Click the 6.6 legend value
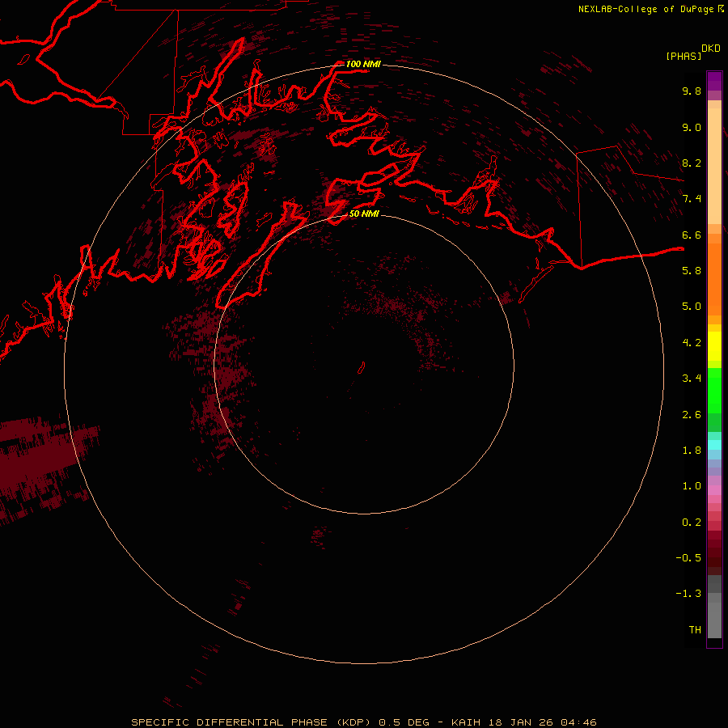This screenshot has width=728, height=728. tap(692, 235)
